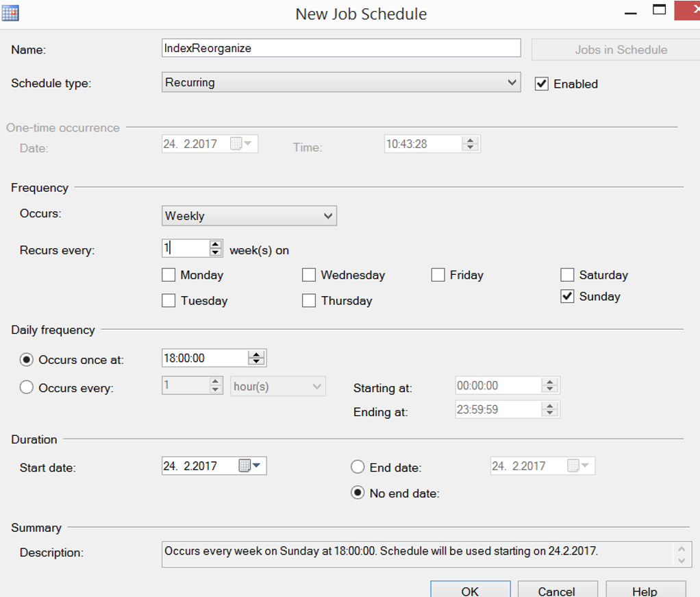Increase the Ending at time spinner

[550, 405]
